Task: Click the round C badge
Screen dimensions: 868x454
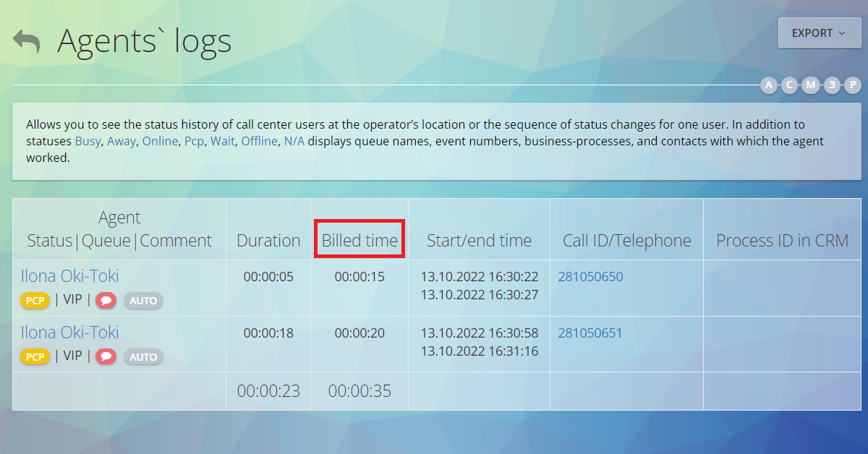Action: point(789,85)
